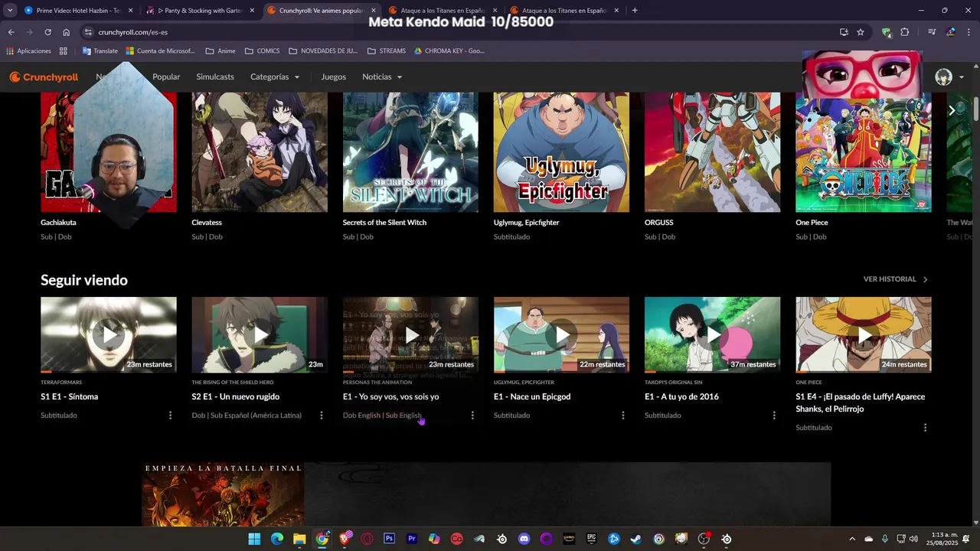Viewport: 980px width, 551px height.
Task: Open the Simulcasts menu item
Action: [215, 77]
